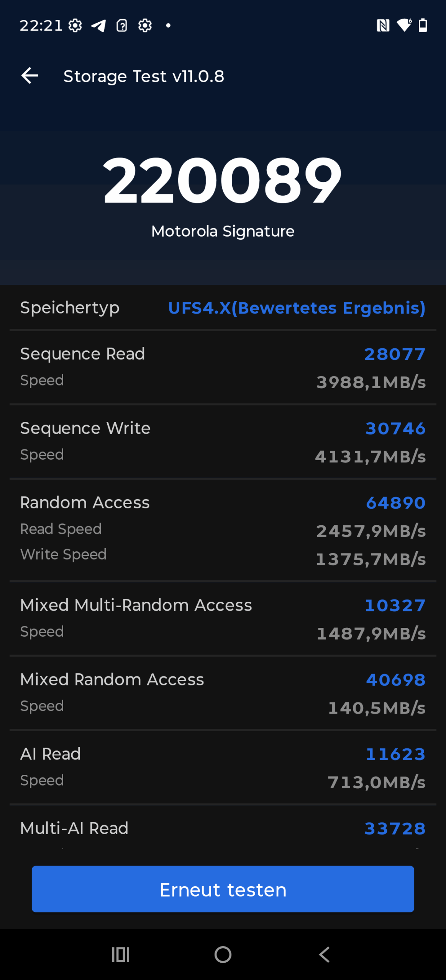Open recent apps navigation button

tap(121, 954)
